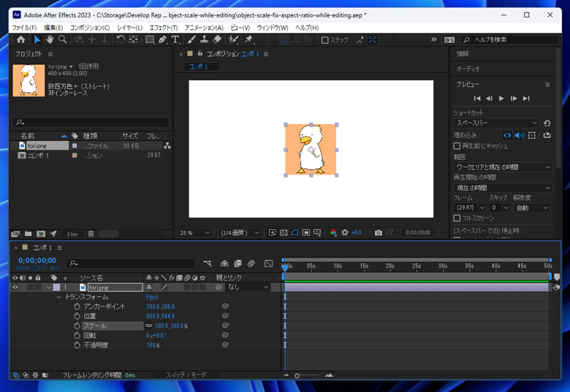Viewport: 570px width, 392px height.
Task: Open the ファイル(F) menu
Action: coord(24,28)
